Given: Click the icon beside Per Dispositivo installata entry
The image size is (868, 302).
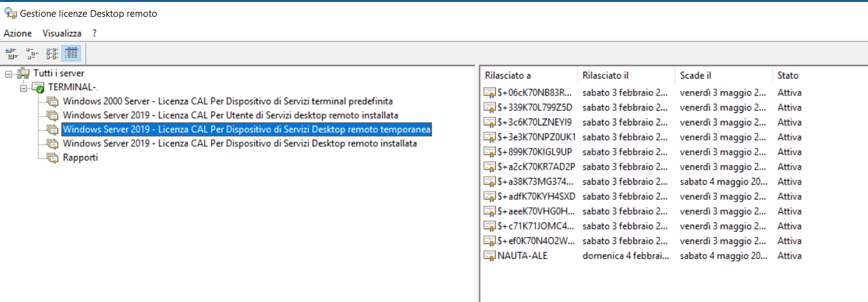Looking at the screenshot, I should coord(52,144).
